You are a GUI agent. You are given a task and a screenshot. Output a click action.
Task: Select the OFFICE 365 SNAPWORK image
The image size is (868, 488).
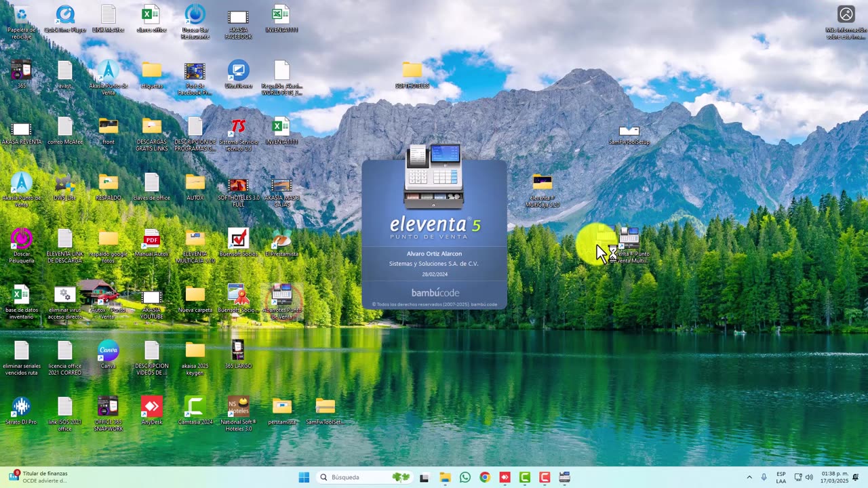coord(108,414)
